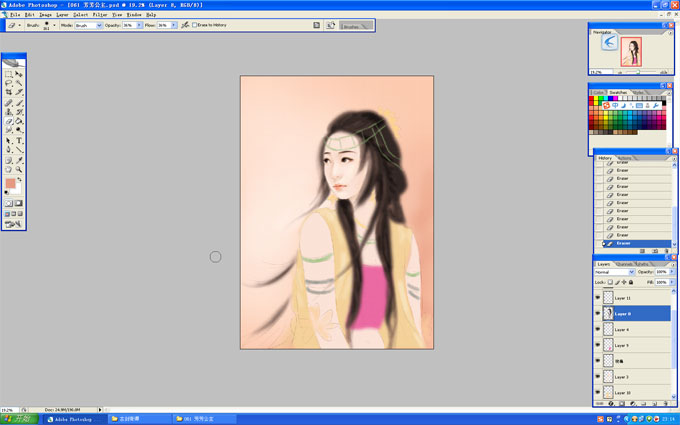Delete current layer with trash icon
The image size is (680, 425).
666,403
